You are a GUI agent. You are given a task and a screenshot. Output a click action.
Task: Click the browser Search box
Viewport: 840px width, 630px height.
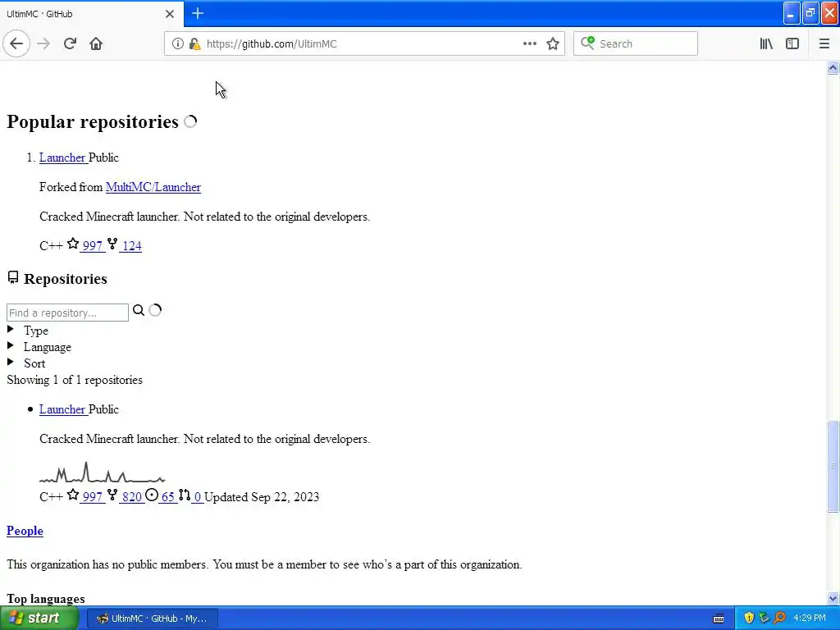636,43
